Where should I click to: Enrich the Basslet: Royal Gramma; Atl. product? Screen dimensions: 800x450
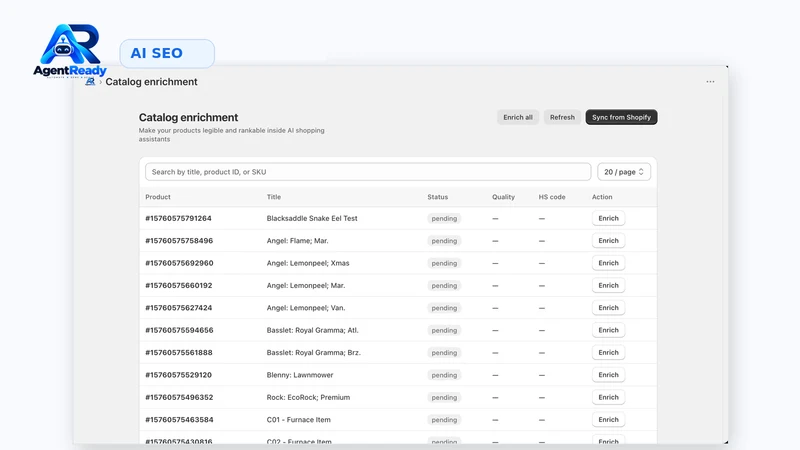coord(608,330)
